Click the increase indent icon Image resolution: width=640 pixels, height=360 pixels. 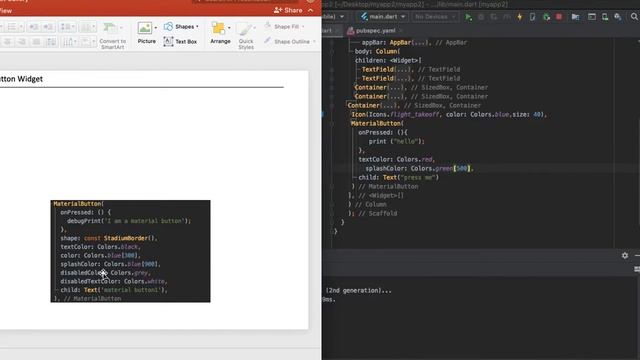48,27
